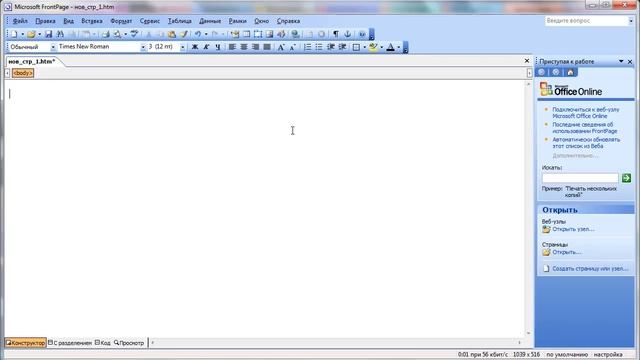The image size is (640, 360).
Task: Open the Формат menu
Action: pyautogui.click(x=121, y=21)
